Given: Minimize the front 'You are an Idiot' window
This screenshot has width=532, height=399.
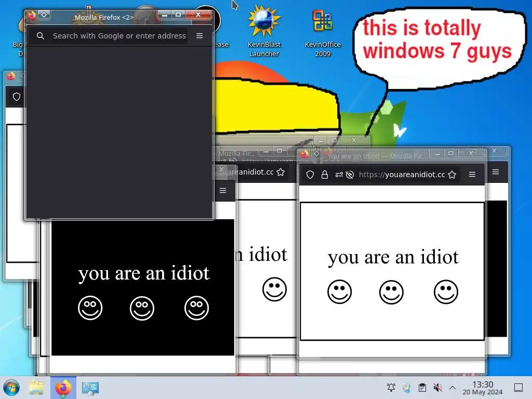Looking at the screenshot, I should coord(437,154).
